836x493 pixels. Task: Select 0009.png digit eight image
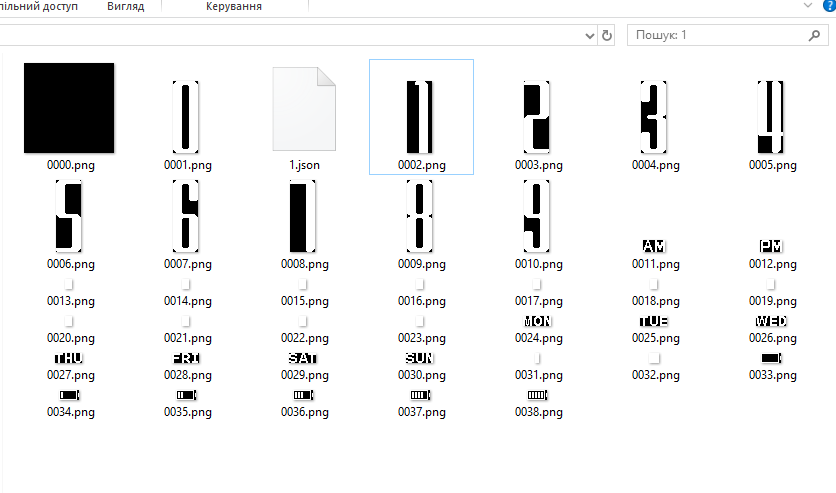(420, 216)
